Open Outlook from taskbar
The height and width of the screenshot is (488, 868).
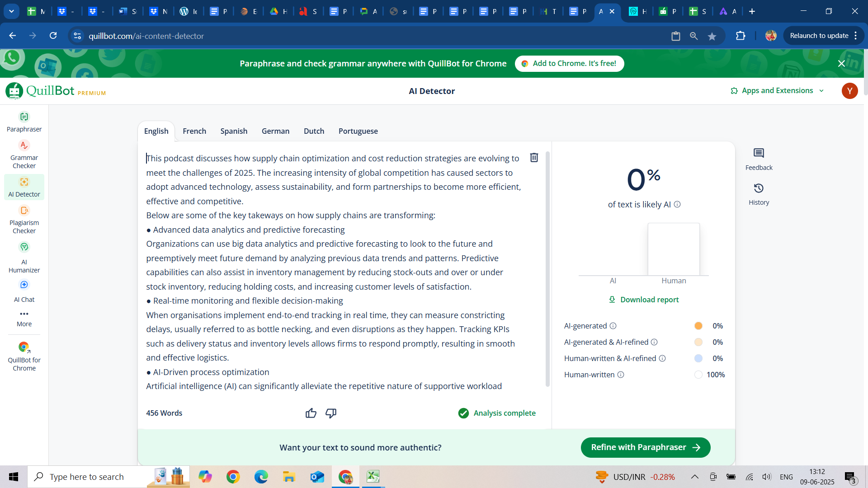pyautogui.click(x=317, y=477)
